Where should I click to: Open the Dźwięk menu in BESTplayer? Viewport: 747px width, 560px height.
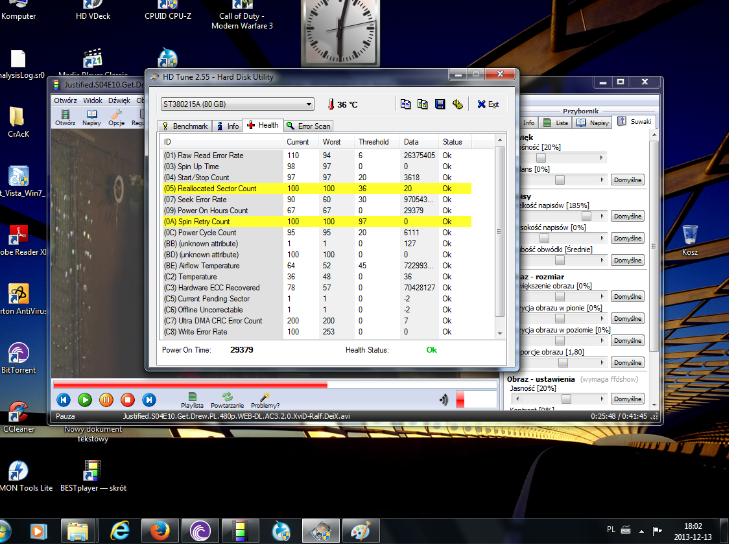pyautogui.click(x=119, y=100)
